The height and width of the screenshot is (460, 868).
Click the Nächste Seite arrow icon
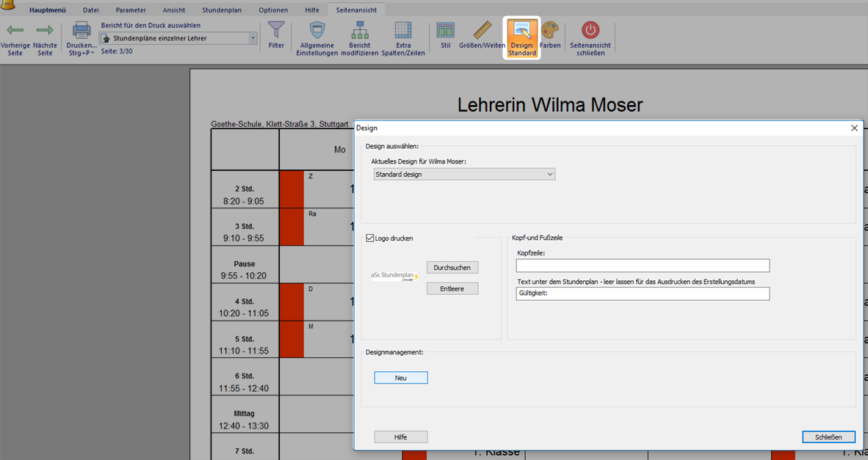[45, 31]
